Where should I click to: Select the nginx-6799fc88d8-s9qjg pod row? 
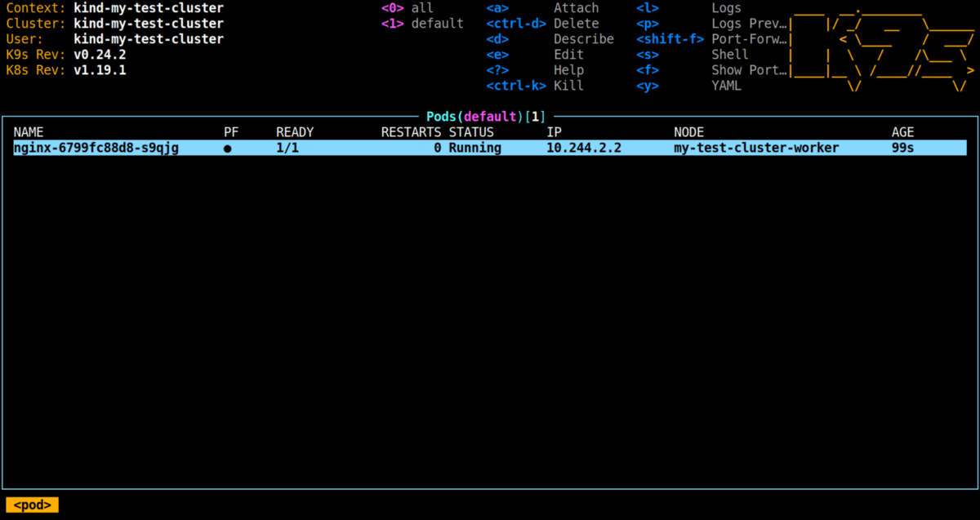[x=96, y=147]
